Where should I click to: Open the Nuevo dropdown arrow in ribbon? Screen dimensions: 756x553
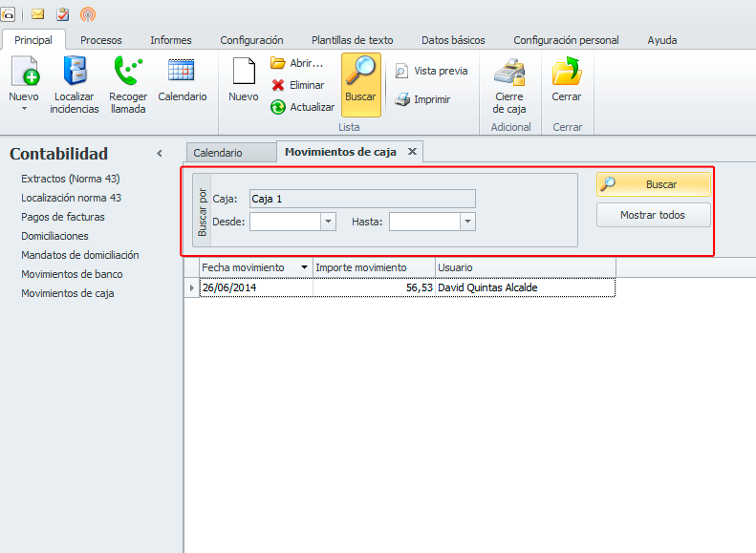tap(24, 109)
